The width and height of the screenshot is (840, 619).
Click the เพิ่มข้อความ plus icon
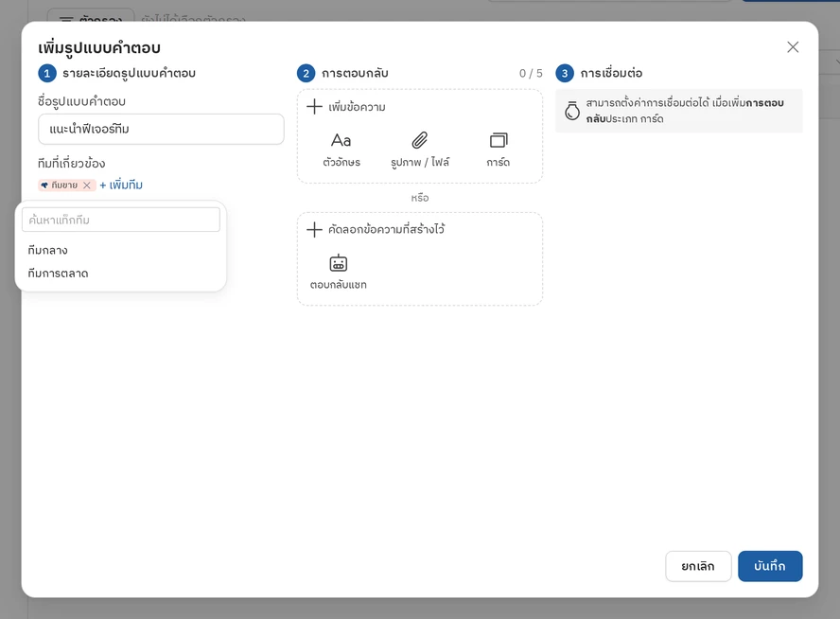coord(314,107)
